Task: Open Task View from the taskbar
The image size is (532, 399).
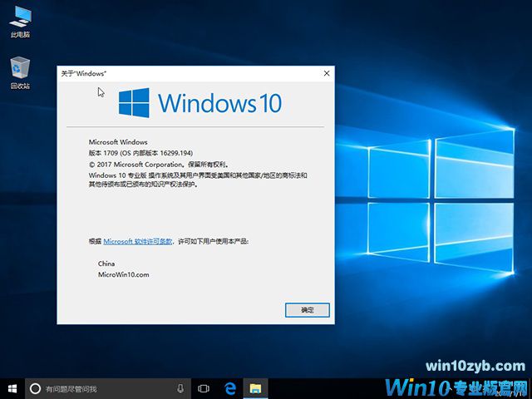Action: click(204, 388)
